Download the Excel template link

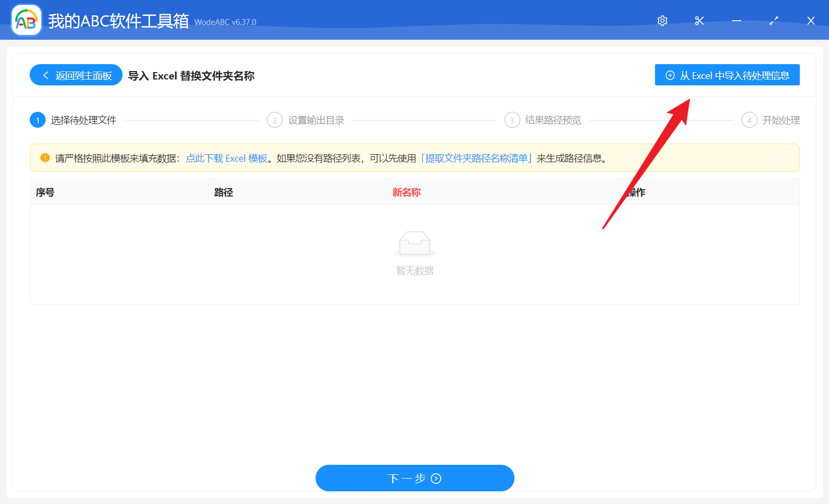226,158
